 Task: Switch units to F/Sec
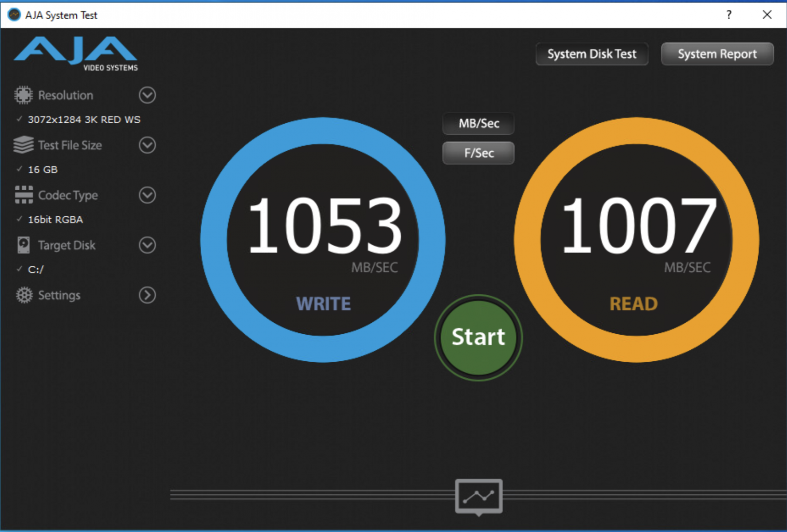[478, 153]
